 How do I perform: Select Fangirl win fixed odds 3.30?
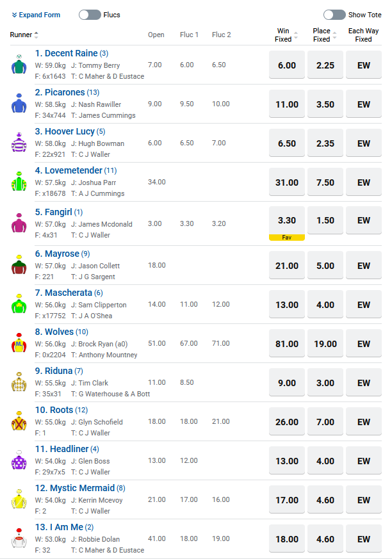[x=287, y=220]
